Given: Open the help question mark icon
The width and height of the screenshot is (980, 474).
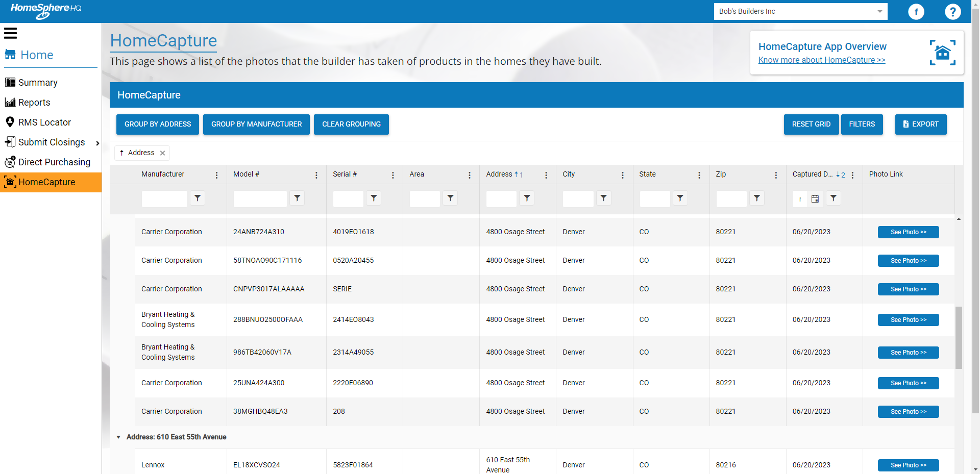Looking at the screenshot, I should [953, 12].
